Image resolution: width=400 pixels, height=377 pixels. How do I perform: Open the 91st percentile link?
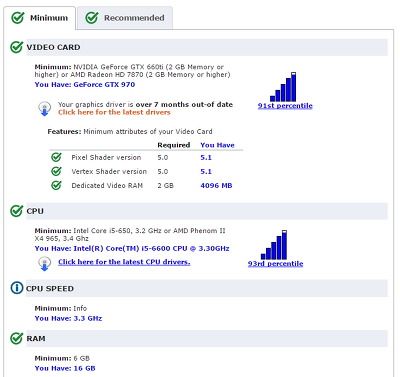click(285, 106)
